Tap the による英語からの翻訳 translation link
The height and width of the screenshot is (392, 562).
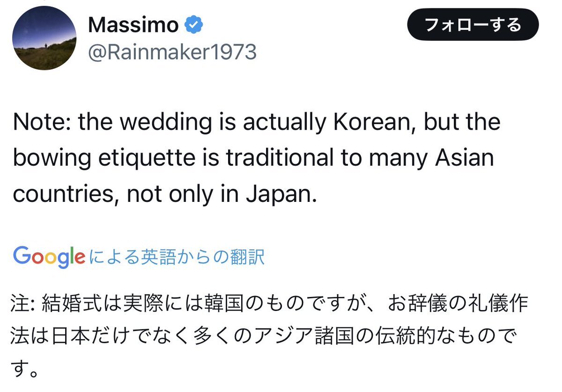(x=177, y=257)
